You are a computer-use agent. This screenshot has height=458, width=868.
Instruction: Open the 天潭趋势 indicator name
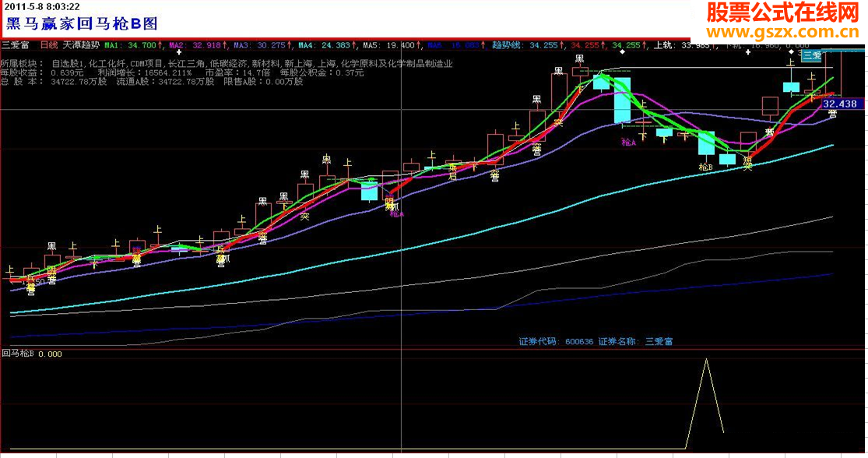point(81,45)
